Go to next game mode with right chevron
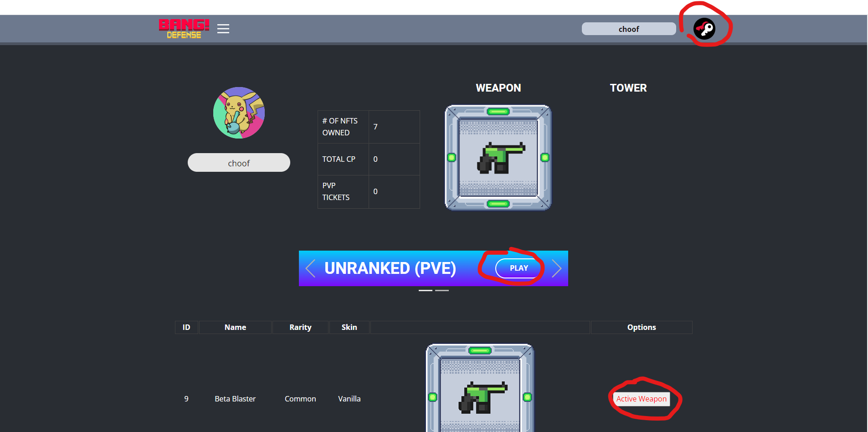 coord(556,268)
